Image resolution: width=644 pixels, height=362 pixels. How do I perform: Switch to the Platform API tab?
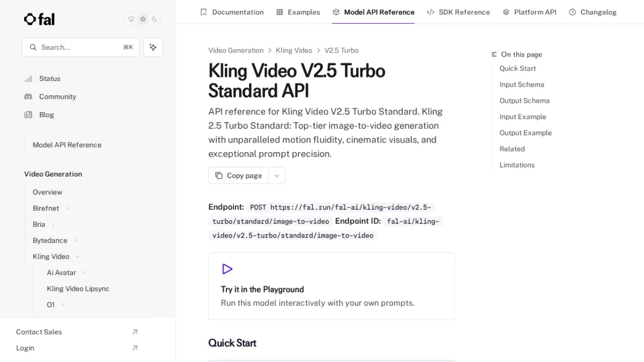529,12
